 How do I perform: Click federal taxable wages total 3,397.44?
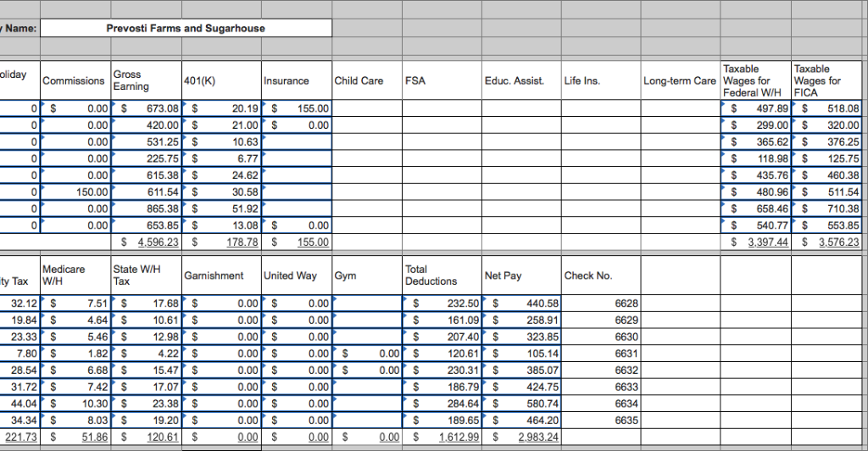[x=755, y=242]
